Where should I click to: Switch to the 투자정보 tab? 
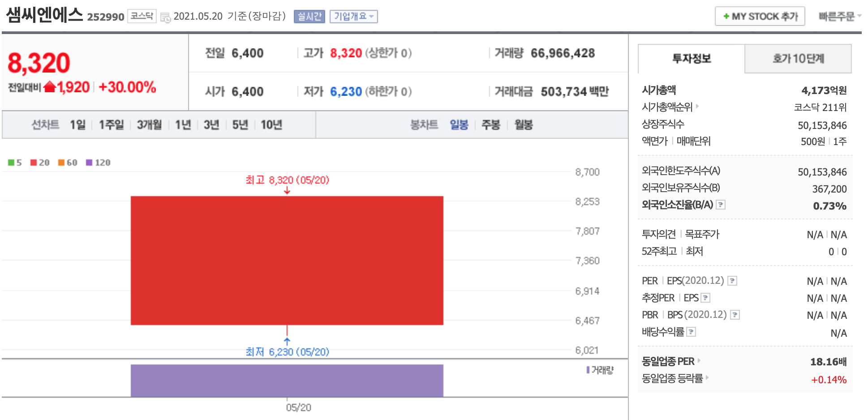(x=692, y=59)
